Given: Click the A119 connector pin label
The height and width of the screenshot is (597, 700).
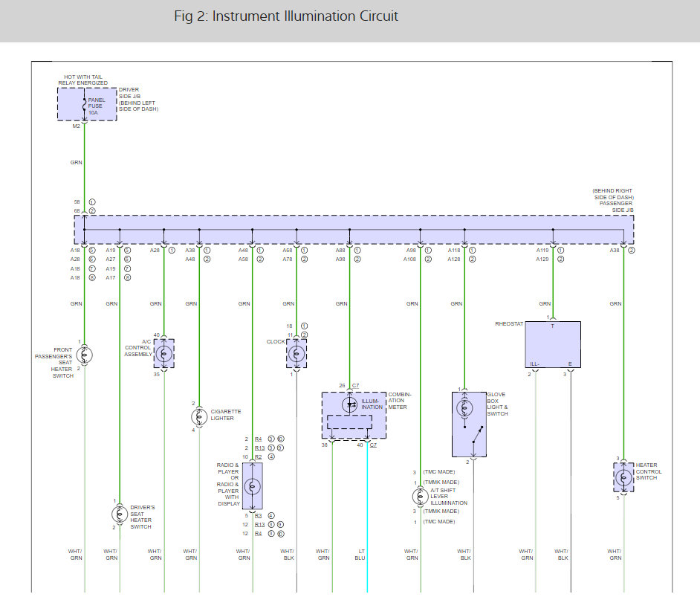Looking at the screenshot, I should coord(542,251).
